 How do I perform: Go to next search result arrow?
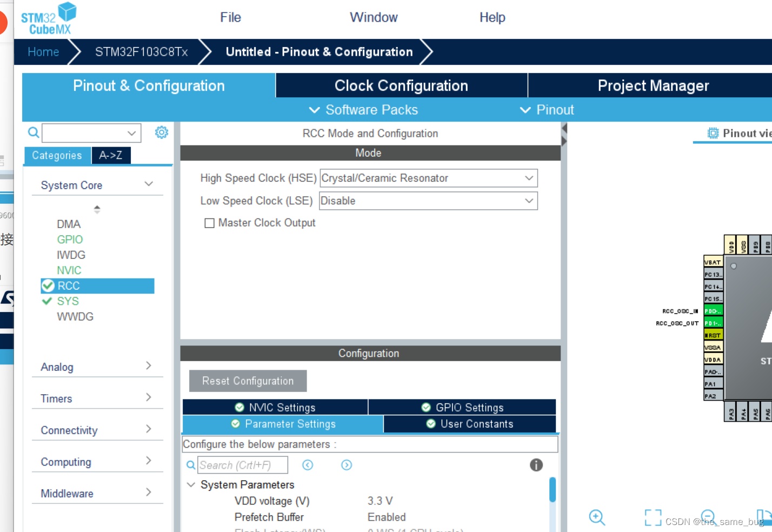pyautogui.click(x=347, y=465)
